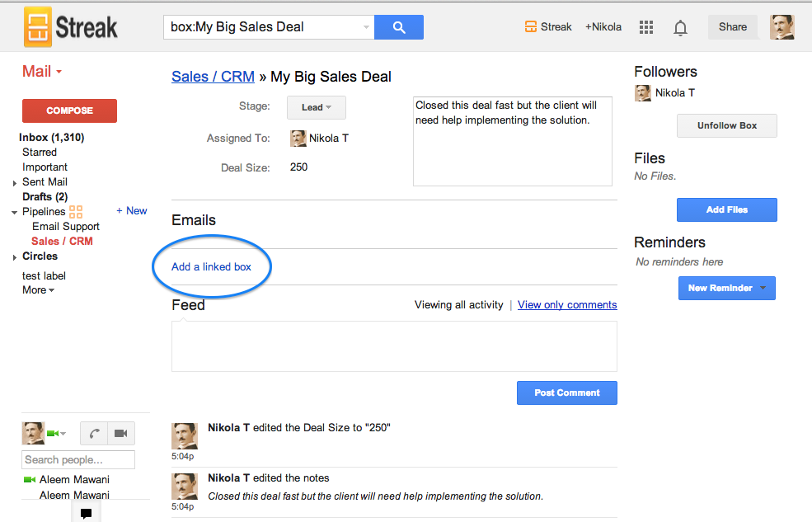Click the profile avatar in top bar
This screenshot has width=812, height=522.
[x=782, y=27]
